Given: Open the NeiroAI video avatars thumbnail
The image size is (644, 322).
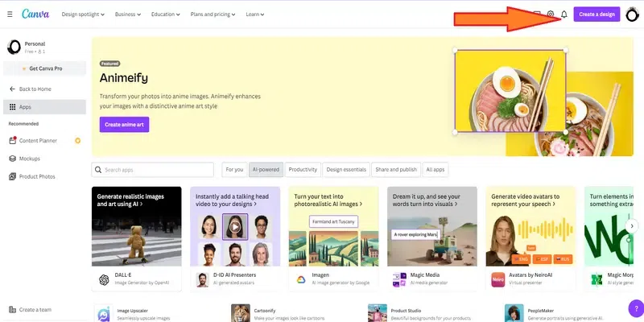Looking at the screenshot, I should click(530, 226).
